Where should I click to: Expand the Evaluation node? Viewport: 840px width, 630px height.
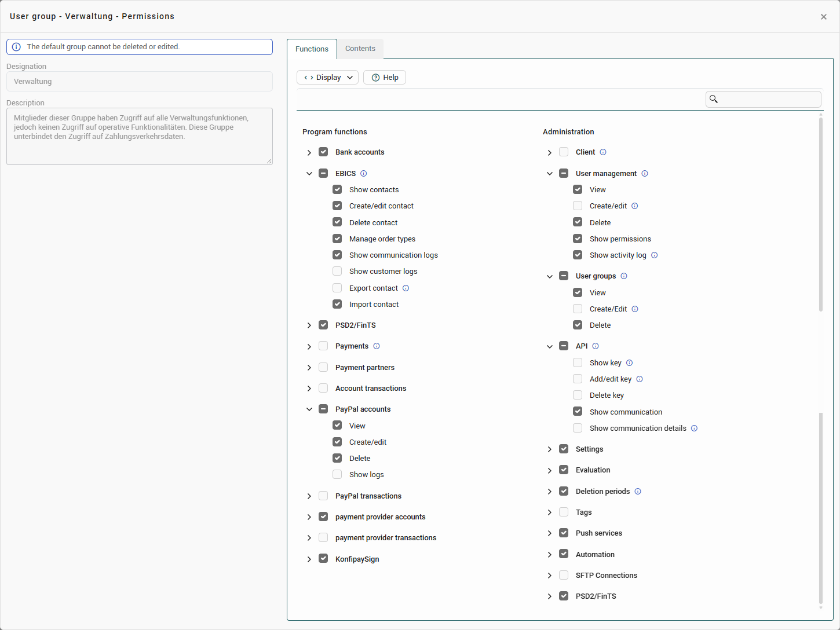point(550,471)
